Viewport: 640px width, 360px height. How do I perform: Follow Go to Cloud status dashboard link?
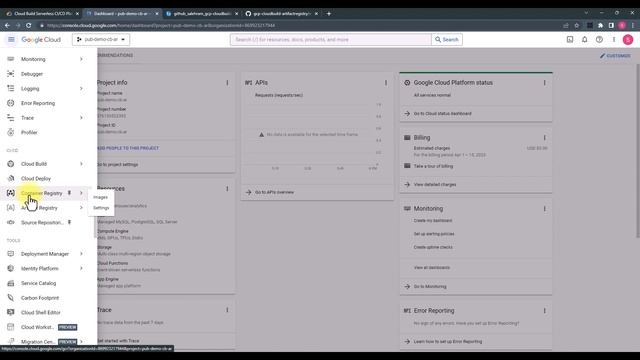point(442,113)
